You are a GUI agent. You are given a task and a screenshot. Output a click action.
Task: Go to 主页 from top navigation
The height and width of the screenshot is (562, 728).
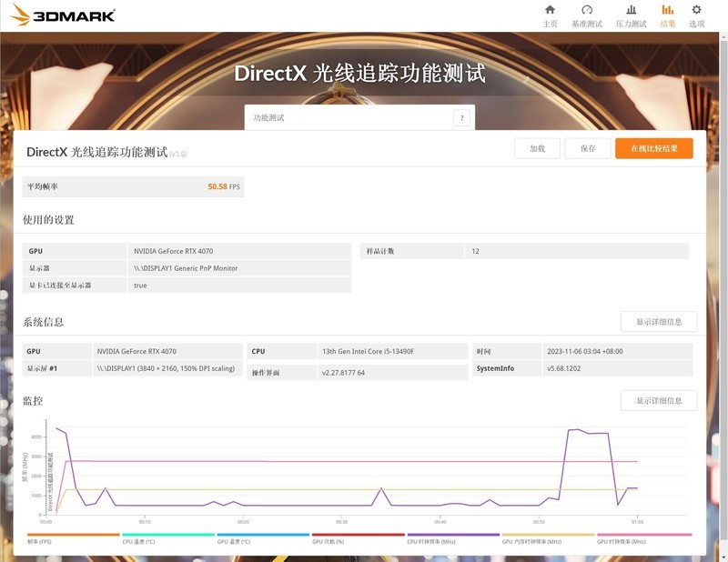pyautogui.click(x=549, y=15)
